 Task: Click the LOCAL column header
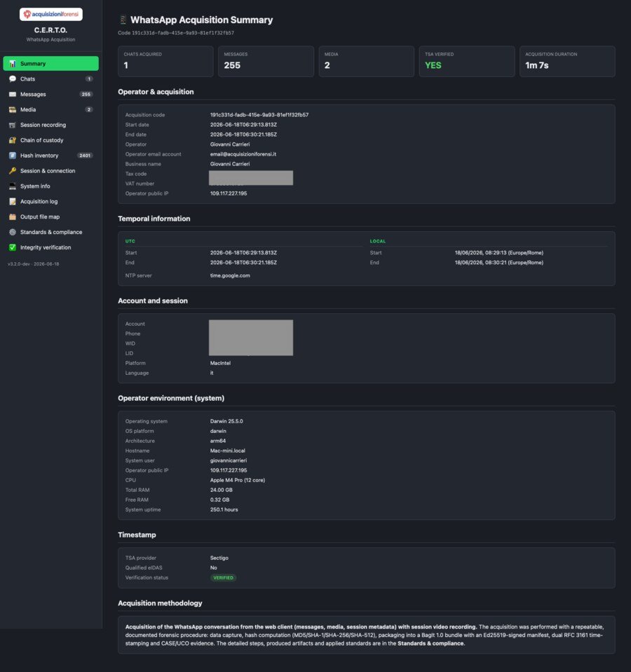378,241
